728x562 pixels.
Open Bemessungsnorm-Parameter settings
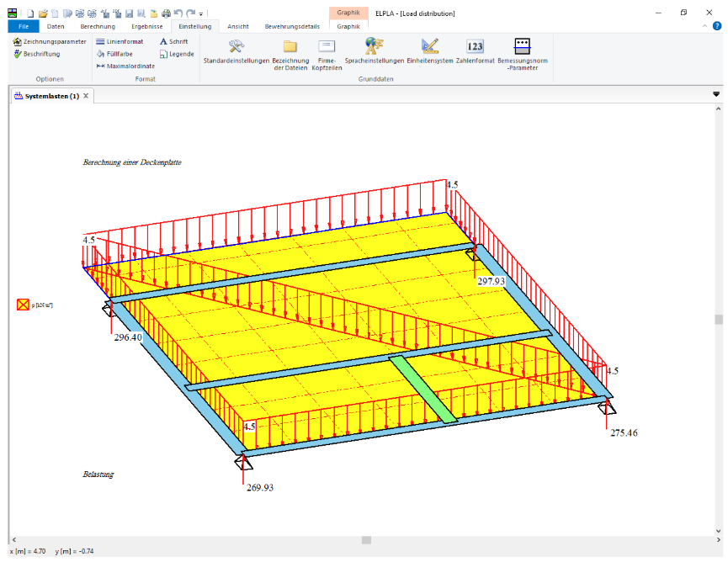click(x=523, y=54)
